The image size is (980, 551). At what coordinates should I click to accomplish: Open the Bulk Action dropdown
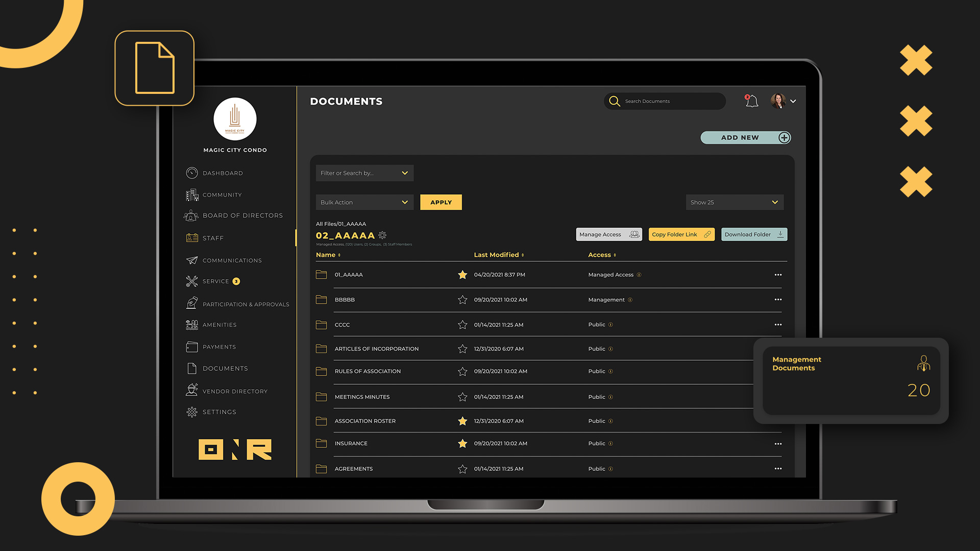(x=363, y=202)
